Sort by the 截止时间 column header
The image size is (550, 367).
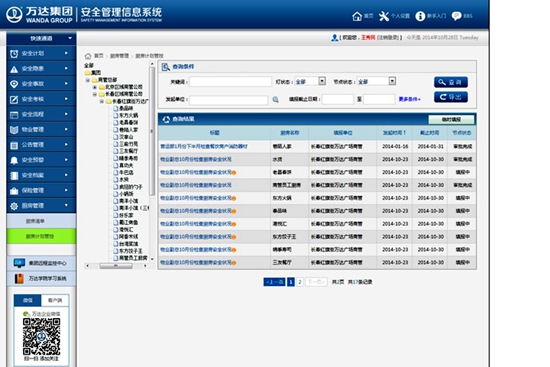(x=430, y=133)
